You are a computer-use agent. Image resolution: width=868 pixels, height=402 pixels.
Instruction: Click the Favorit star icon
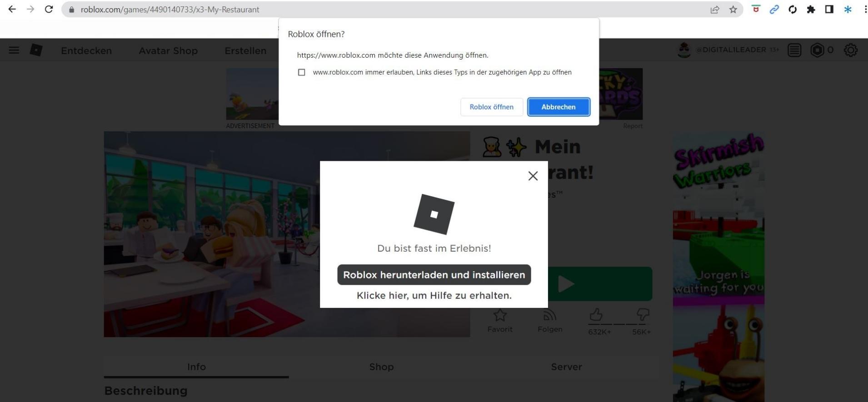[x=500, y=315]
